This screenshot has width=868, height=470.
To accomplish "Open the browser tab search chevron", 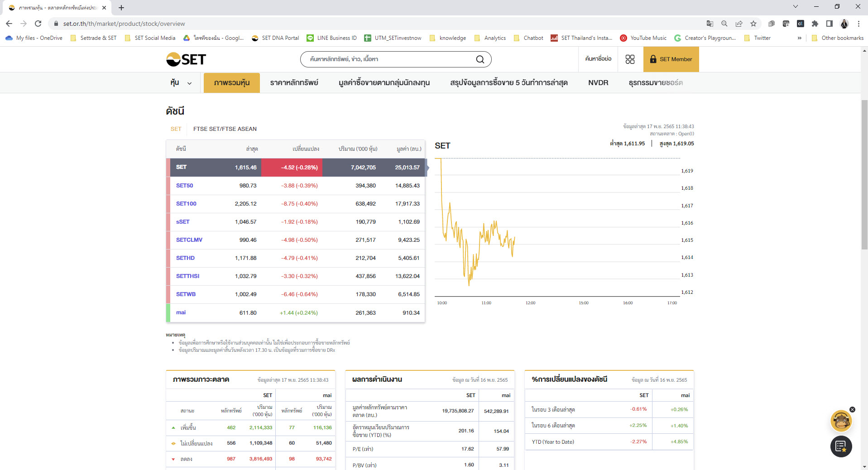I will coord(795,6).
